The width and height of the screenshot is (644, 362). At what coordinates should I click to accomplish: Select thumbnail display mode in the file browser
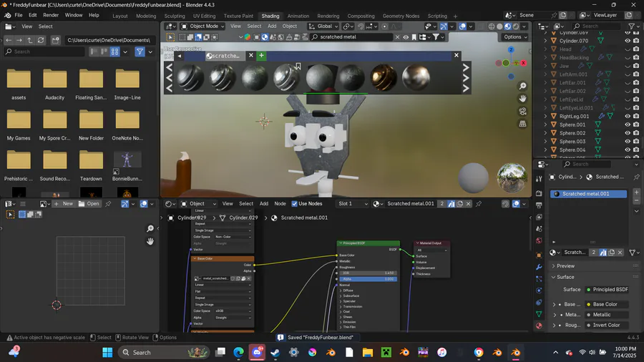114,52
